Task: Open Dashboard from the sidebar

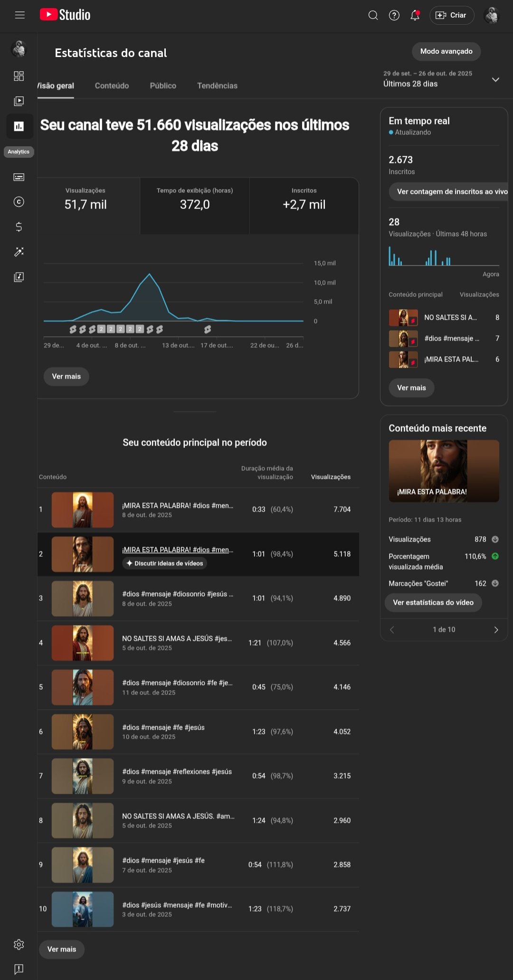Action: click(19, 76)
